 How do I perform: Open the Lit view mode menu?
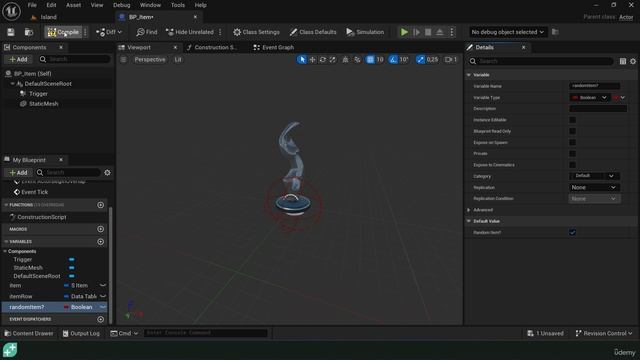[178, 60]
